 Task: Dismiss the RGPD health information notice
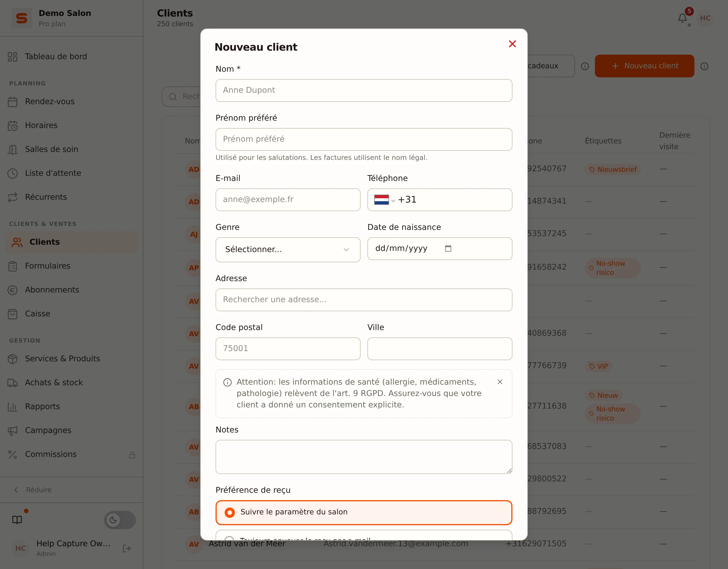(500, 382)
